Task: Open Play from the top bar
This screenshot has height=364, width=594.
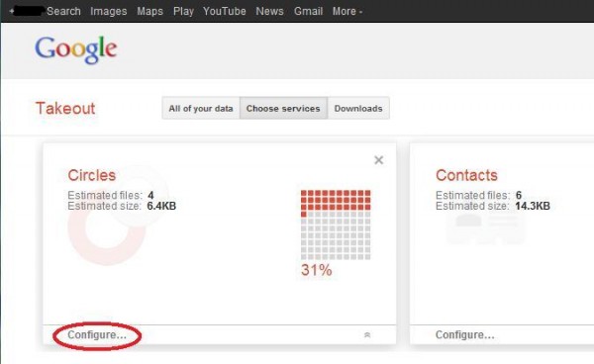Action: (x=183, y=11)
